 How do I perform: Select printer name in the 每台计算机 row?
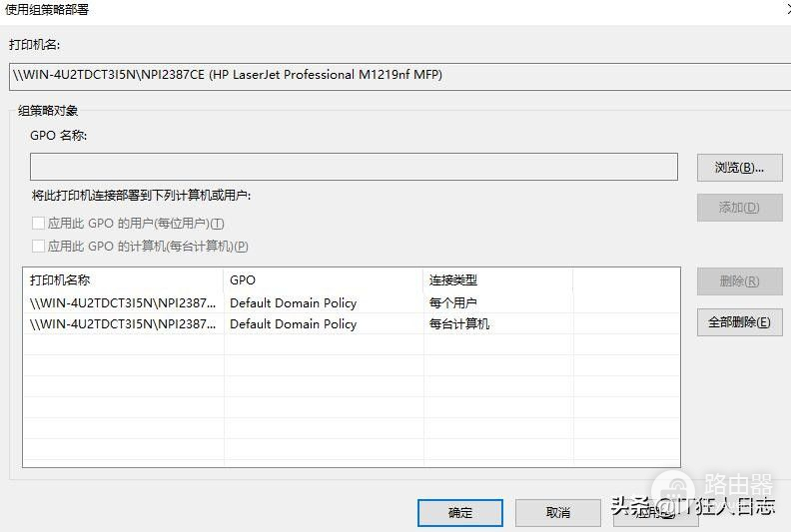122,323
